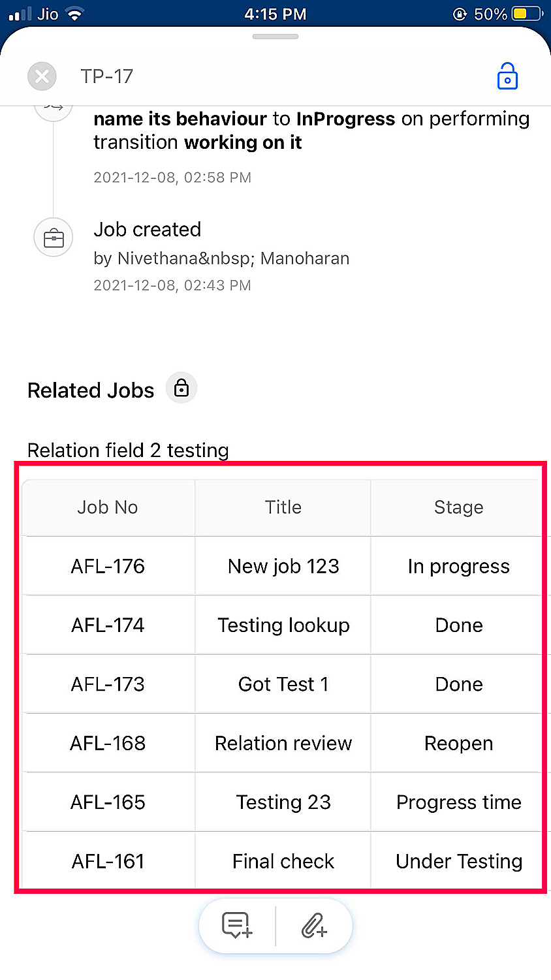The height and width of the screenshot is (980, 551).
Task: Open job AFL-174
Action: (108, 625)
